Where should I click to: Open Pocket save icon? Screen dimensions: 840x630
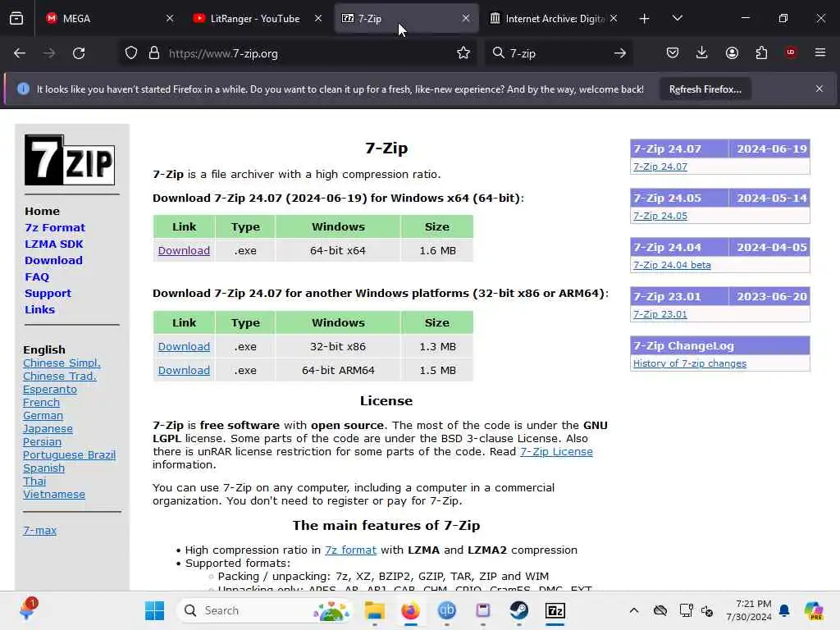tap(673, 52)
